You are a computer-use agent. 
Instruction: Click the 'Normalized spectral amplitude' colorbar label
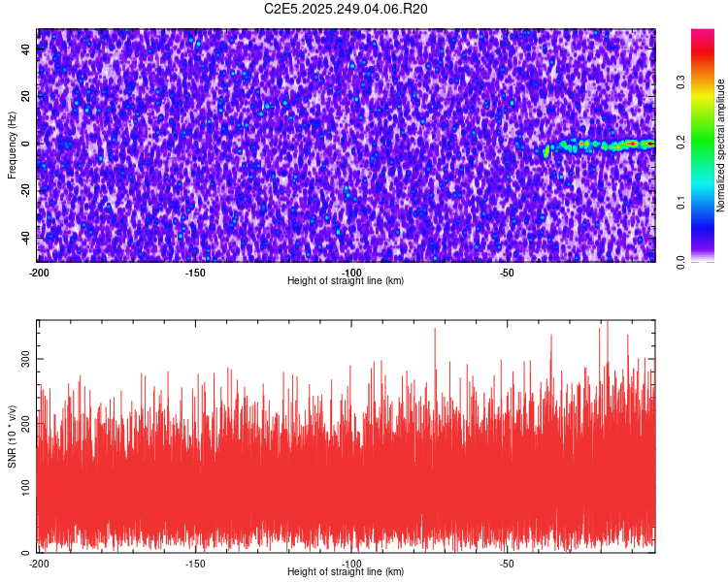[722, 145]
